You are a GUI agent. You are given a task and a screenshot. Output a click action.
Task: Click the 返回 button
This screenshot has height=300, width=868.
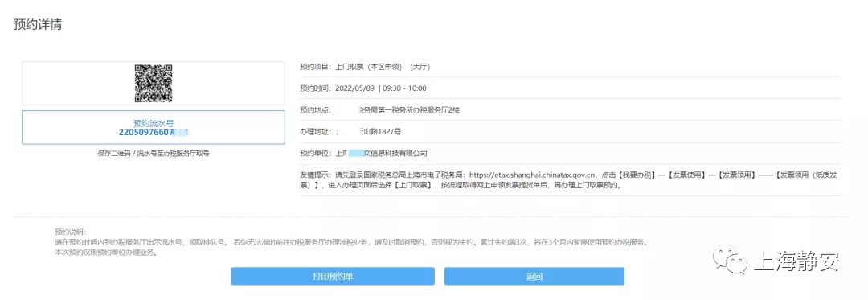coord(534,276)
